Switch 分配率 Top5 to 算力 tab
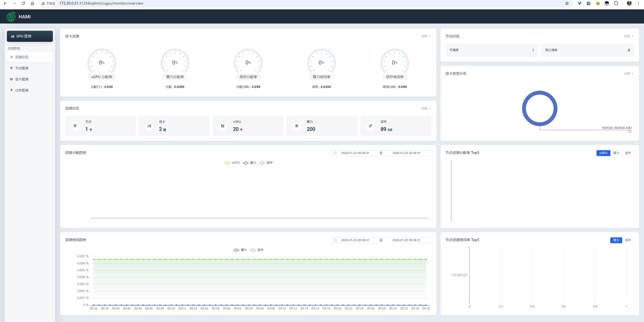Viewport: 644px width, 322px height. pos(616,153)
